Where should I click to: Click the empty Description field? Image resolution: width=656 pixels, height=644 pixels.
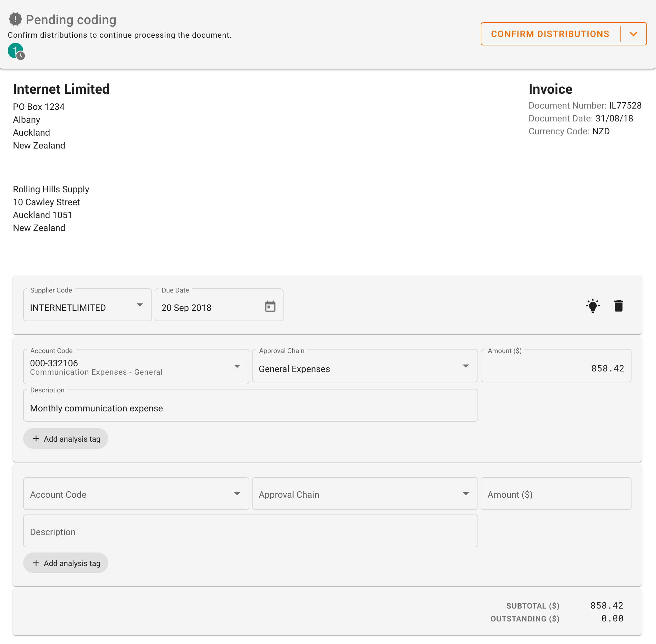click(x=250, y=531)
